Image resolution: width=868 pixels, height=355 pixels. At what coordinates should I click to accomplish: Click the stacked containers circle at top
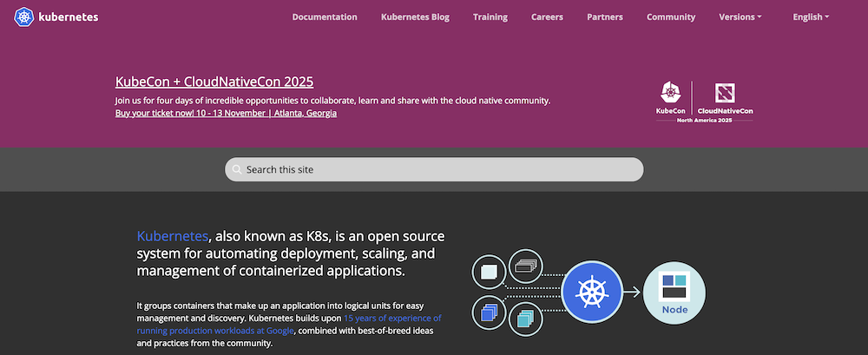(x=524, y=266)
